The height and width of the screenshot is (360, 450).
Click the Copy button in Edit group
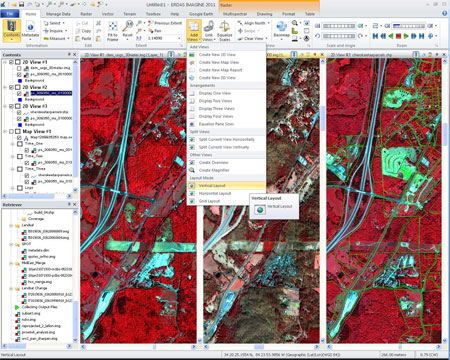[83, 31]
